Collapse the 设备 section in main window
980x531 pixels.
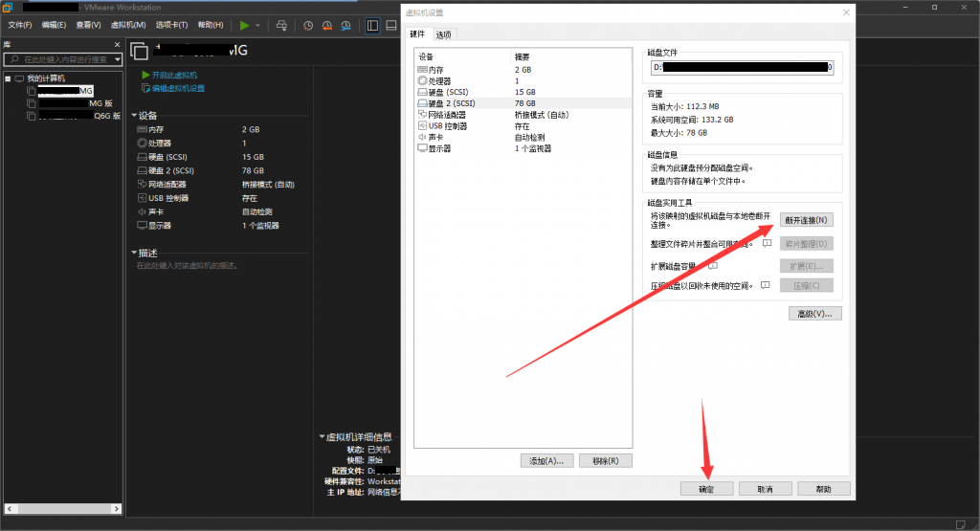(134, 116)
